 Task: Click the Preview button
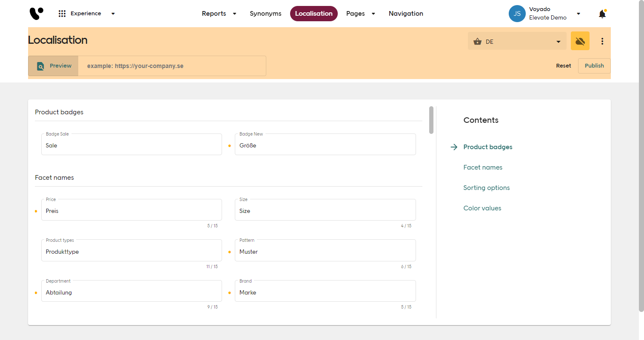(x=53, y=66)
